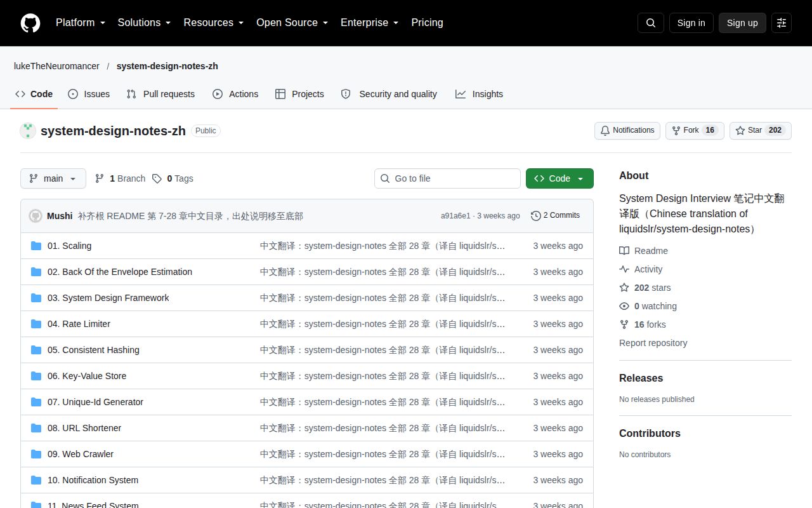Open the 01. Scaling folder icon

click(36, 246)
